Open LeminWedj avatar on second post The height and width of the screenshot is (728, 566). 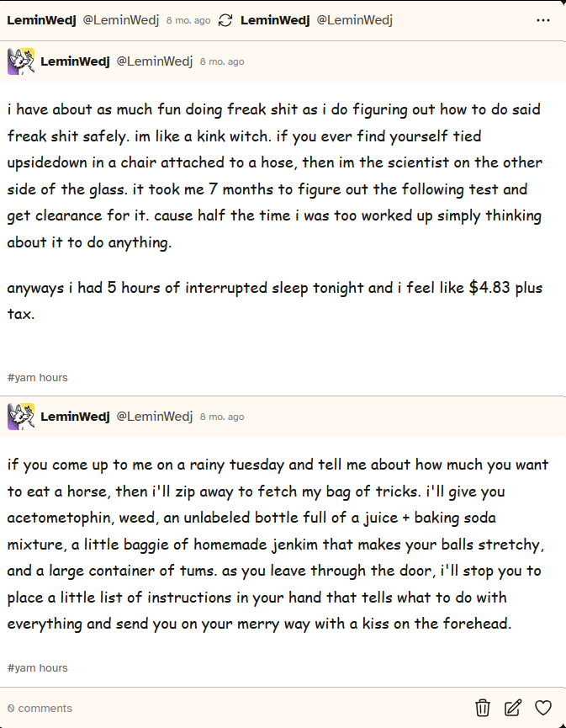[21, 417]
